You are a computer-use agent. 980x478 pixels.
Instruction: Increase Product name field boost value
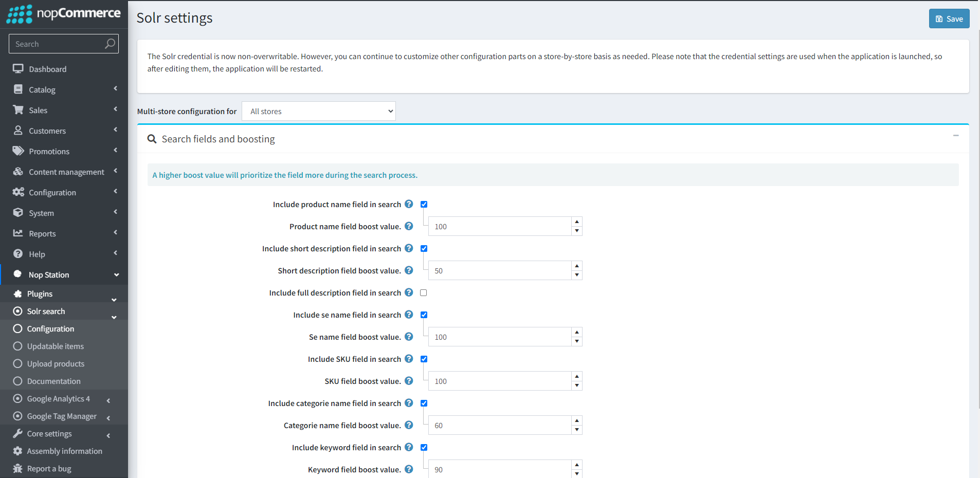click(577, 222)
